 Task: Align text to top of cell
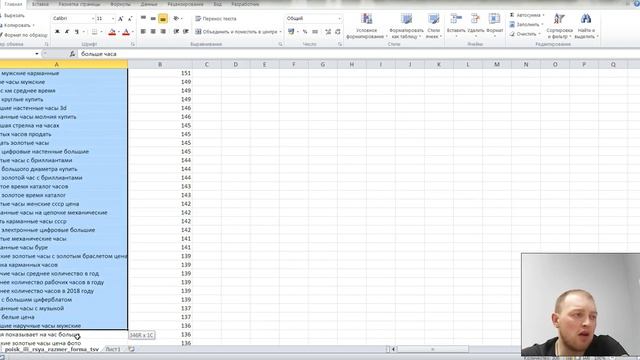(x=143, y=18)
